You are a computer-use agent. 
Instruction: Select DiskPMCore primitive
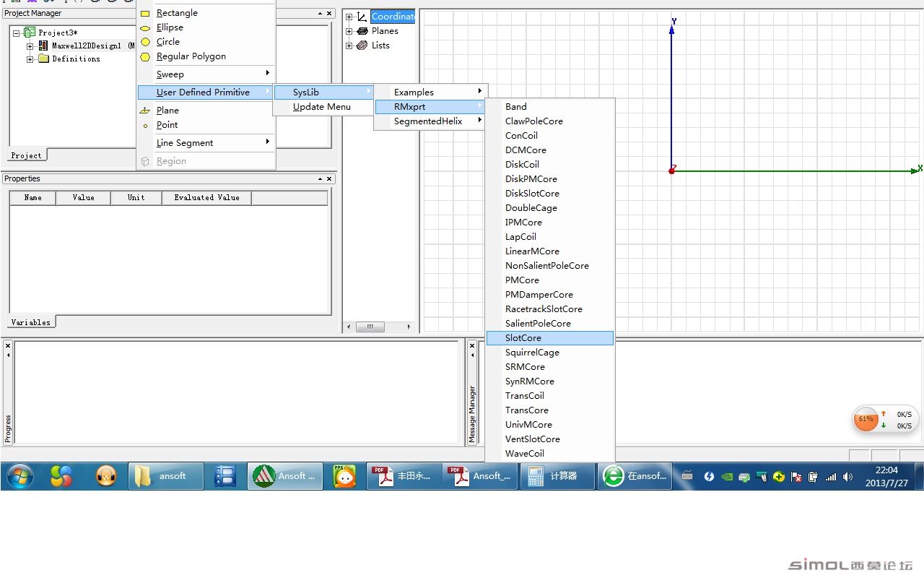click(x=550, y=179)
